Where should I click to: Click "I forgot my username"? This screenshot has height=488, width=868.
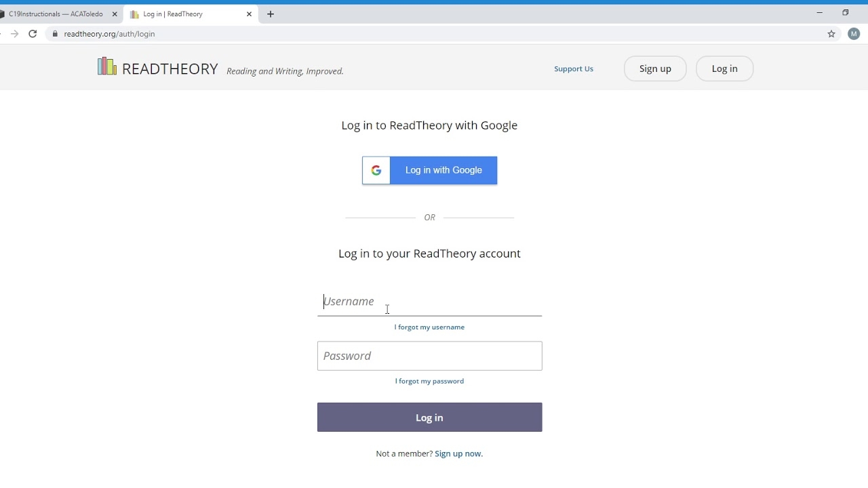coord(429,327)
